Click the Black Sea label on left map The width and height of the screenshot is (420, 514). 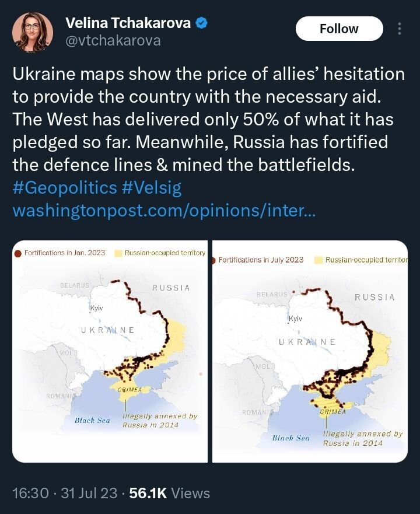[x=92, y=420]
